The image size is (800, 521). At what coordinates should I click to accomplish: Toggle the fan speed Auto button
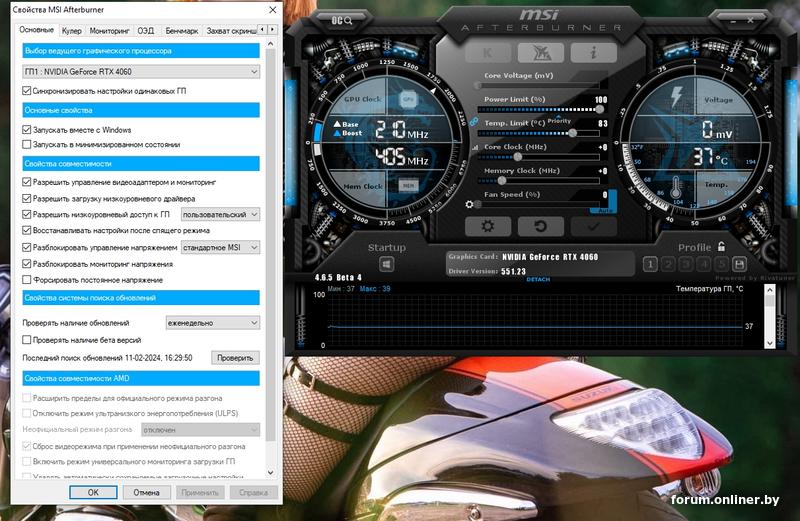(x=605, y=210)
